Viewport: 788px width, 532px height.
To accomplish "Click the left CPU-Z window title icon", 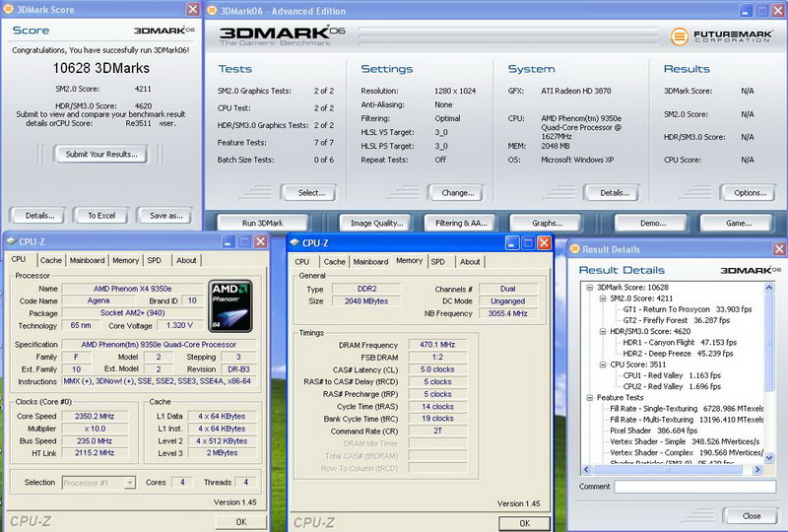I will pos(12,241).
